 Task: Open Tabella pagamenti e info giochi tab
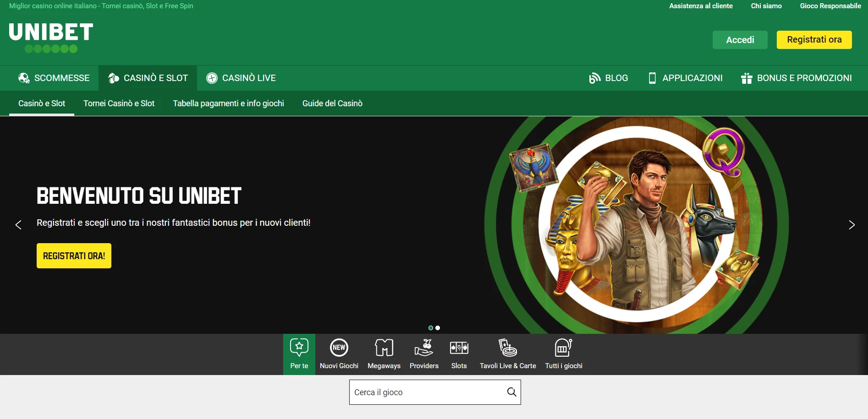click(x=228, y=103)
